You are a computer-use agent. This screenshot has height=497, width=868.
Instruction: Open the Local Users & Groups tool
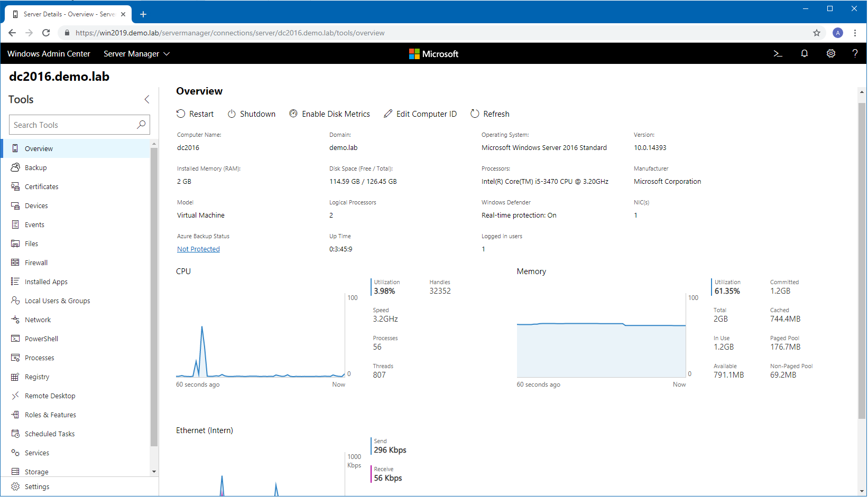tap(57, 301)
